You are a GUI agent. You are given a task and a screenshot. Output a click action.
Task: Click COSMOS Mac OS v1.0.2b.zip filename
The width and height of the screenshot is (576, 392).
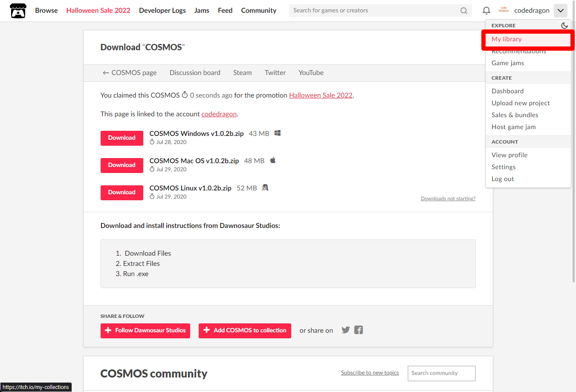tap(194, 161)
